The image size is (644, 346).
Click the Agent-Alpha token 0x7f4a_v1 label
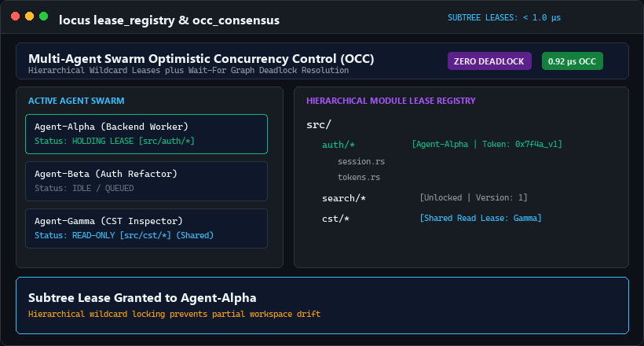(x=487, y=145)
